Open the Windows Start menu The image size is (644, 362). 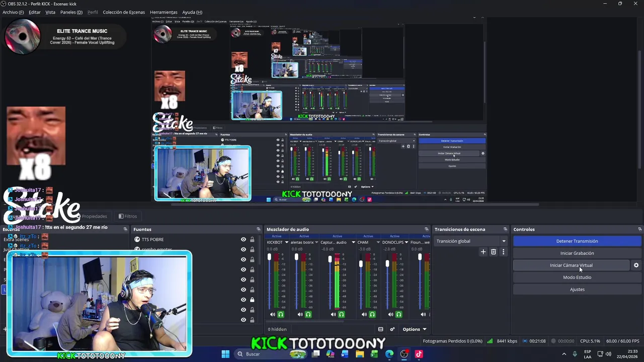[225, 354]
